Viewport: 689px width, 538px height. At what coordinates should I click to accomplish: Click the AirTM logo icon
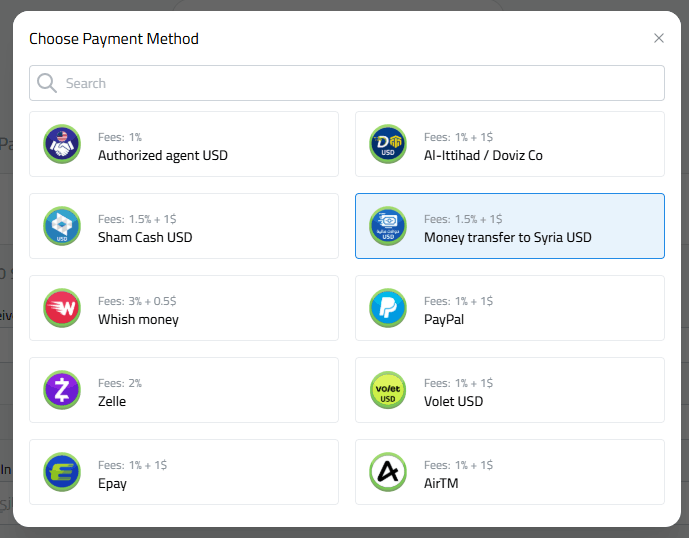[x=388, y=472]
